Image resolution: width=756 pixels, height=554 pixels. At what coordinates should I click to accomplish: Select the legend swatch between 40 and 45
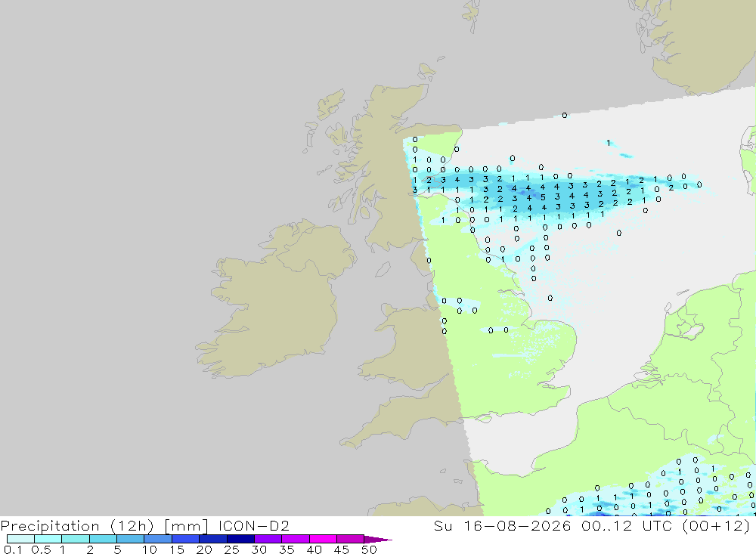click(323, 539)
